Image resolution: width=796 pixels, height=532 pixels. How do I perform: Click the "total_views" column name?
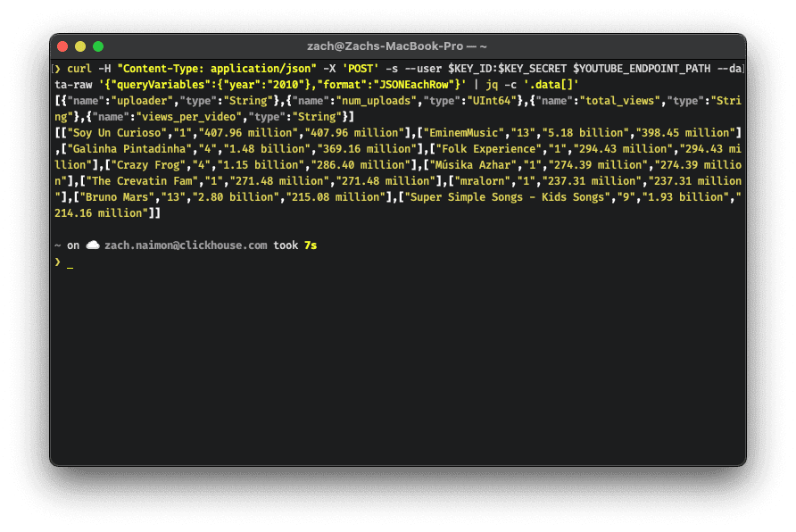pyautogui.click(x=620, y=101)
